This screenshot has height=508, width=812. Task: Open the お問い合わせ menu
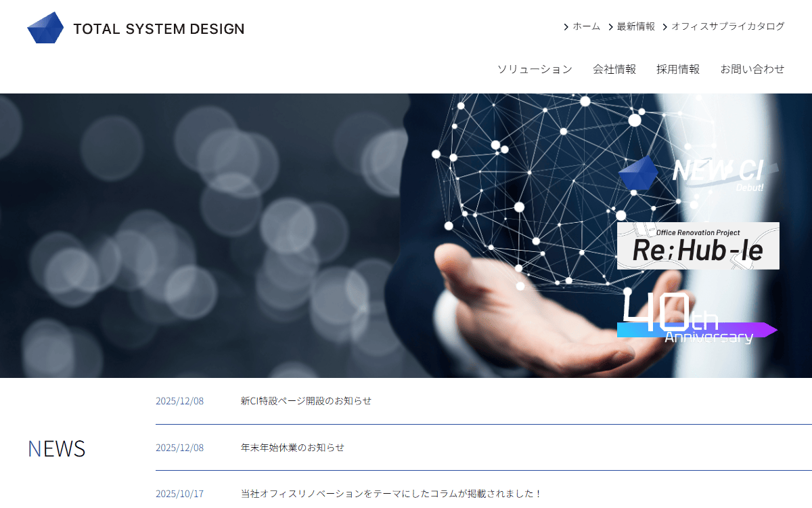[x=752, y=69]
